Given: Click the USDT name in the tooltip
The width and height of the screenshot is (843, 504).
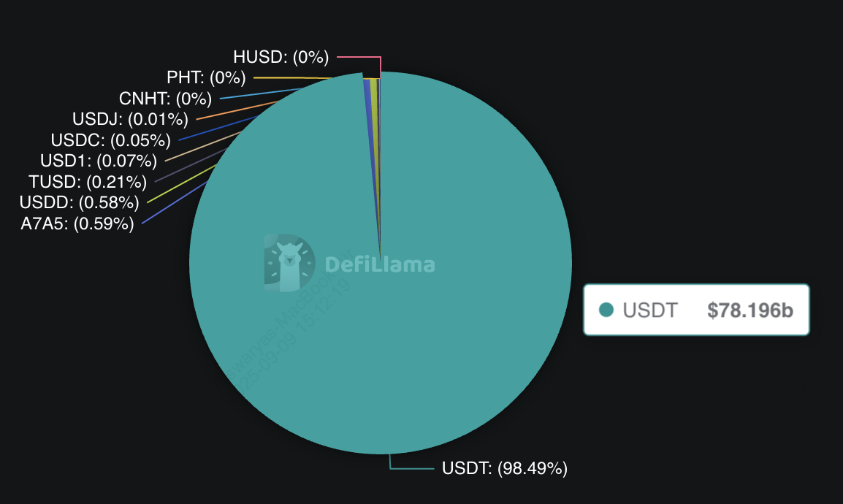Looking at the screenshot, I should pos(649,310).
